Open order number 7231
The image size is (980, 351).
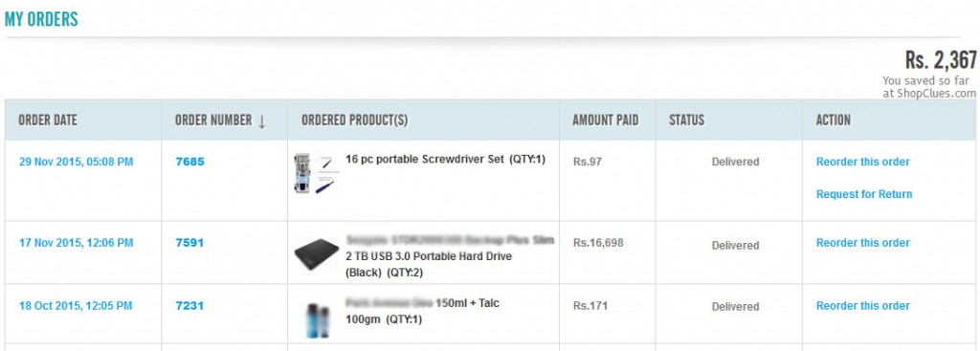pos(190,306)
